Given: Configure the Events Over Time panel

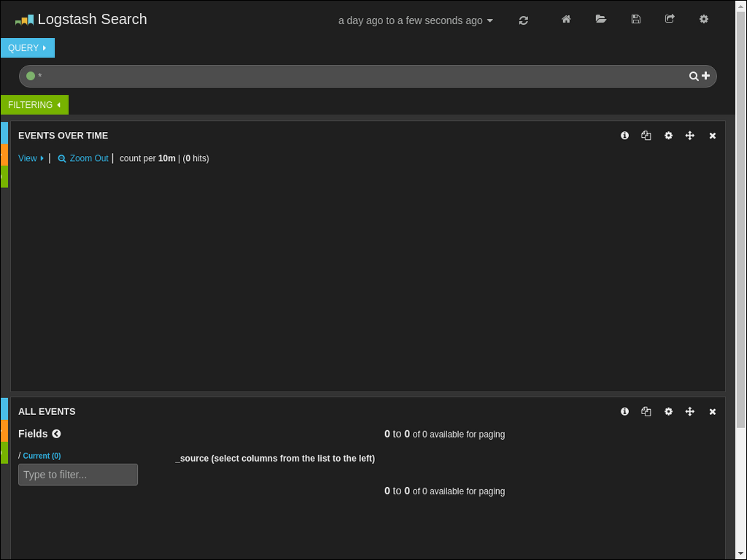Looking at the screenshot, I should coord(668,136).
